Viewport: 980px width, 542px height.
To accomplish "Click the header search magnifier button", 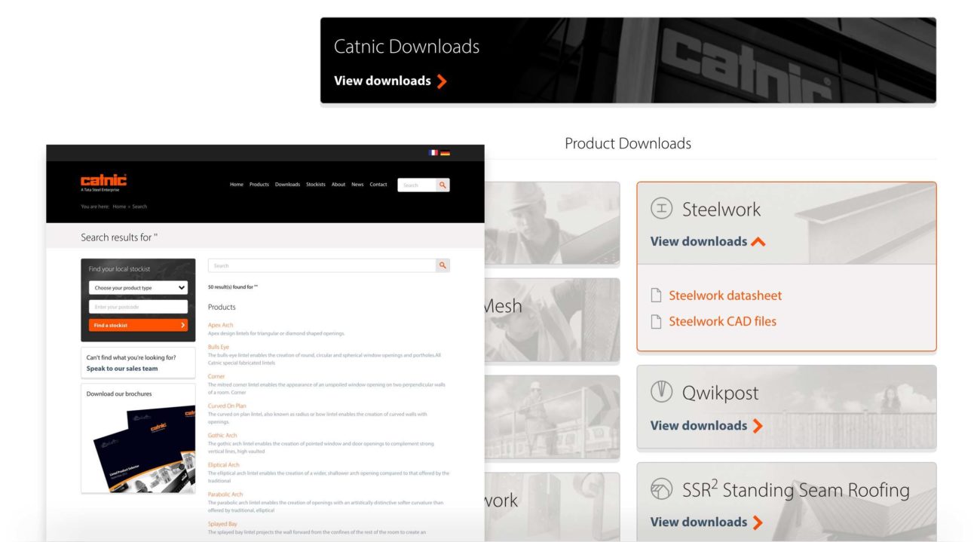I will (443, 185).
